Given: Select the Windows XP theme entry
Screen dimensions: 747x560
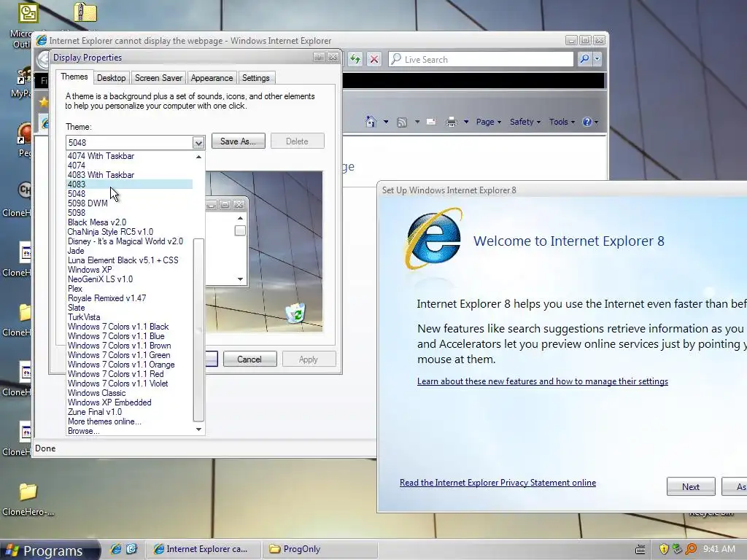Looking at the screenshot, I should (130, 270).
